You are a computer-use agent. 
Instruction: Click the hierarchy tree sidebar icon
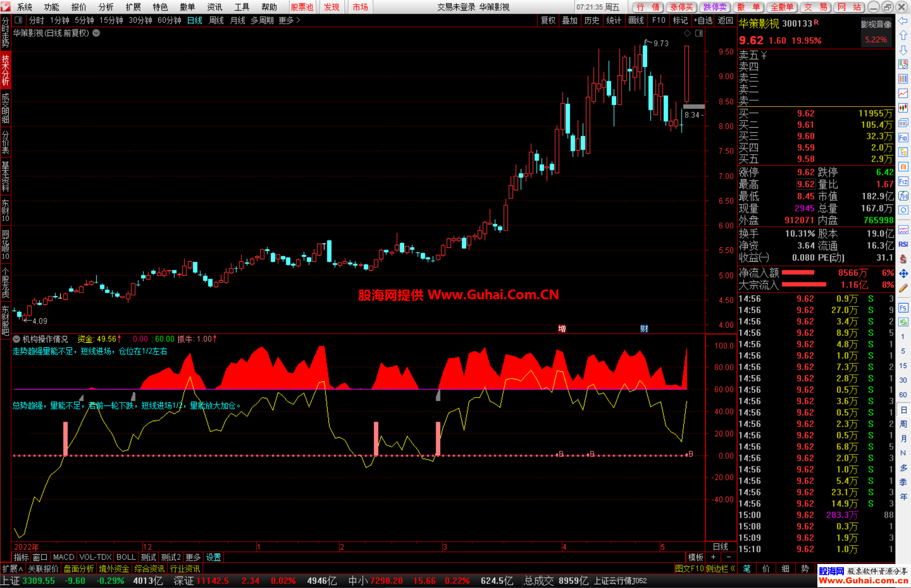[x=903, y=152]
